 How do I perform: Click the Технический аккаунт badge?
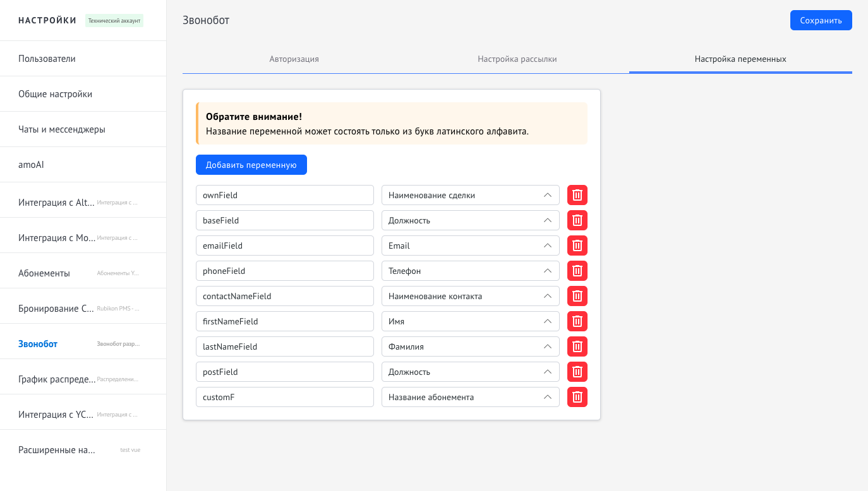tap(114, 20)
